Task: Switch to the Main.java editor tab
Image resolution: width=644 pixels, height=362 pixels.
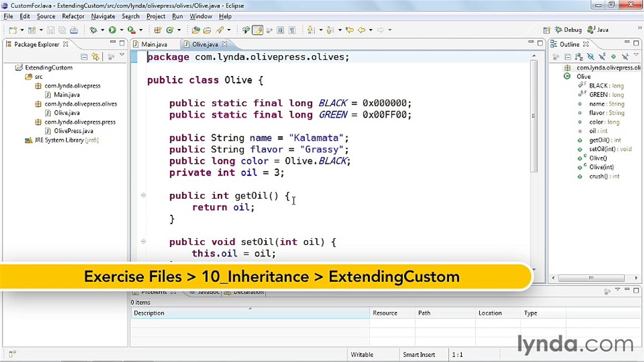Action: tap(149, 44)
